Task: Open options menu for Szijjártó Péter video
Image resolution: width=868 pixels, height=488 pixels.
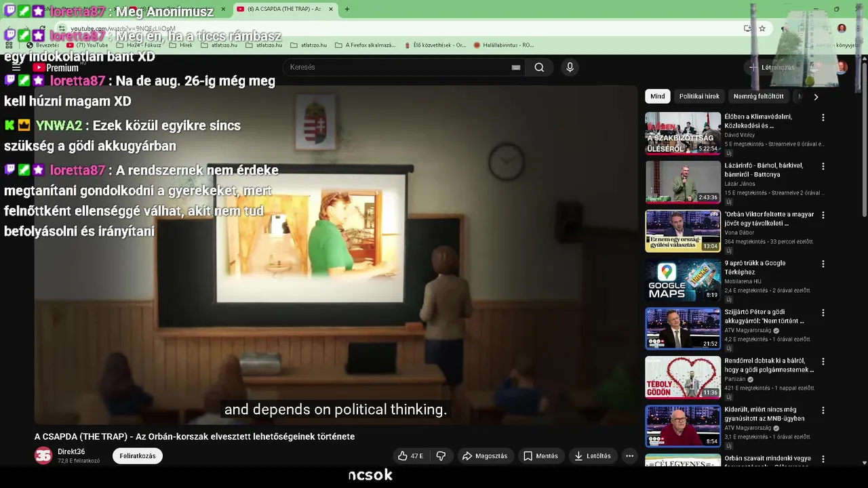Action: pyautogui.click(x=823, y=312)
